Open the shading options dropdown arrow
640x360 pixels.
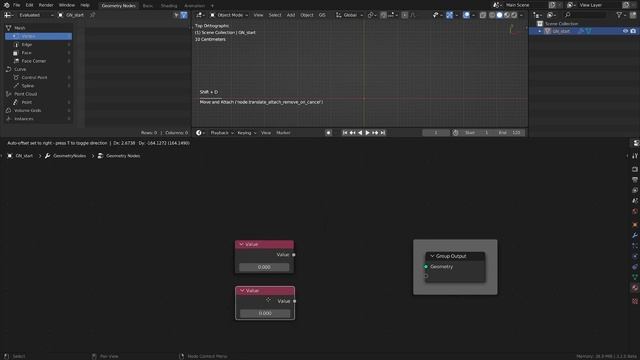522,15
